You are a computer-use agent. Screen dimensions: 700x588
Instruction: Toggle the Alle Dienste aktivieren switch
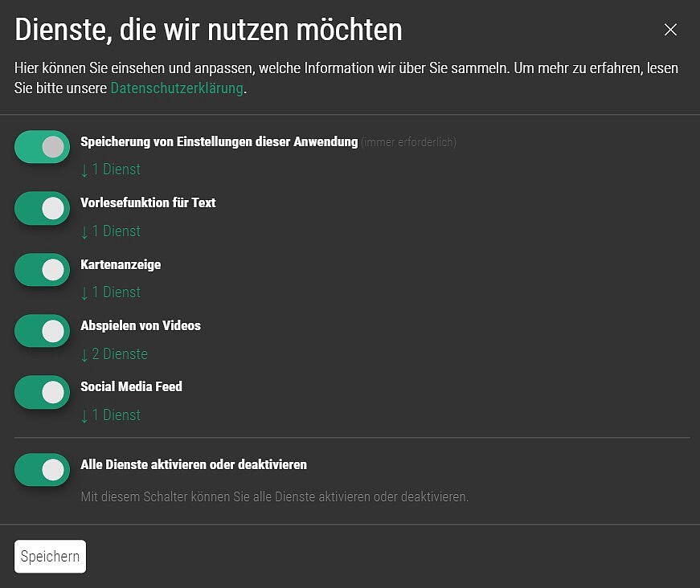click(x=43, y=470)
